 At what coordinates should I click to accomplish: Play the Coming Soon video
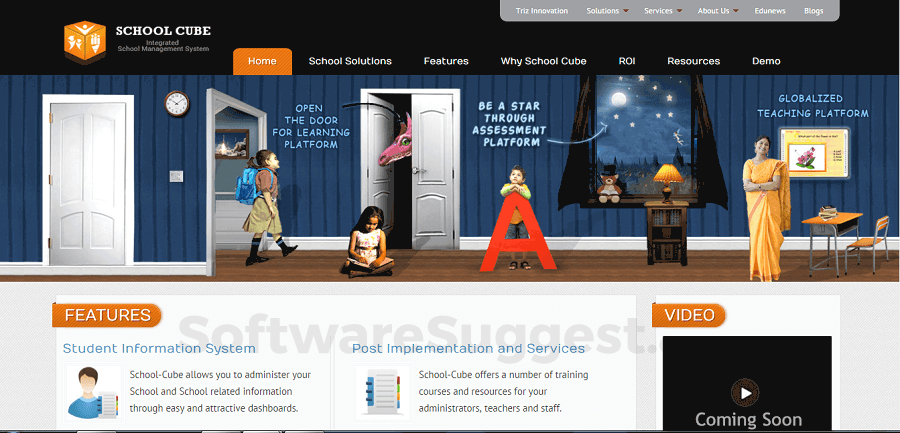point(745,393)
